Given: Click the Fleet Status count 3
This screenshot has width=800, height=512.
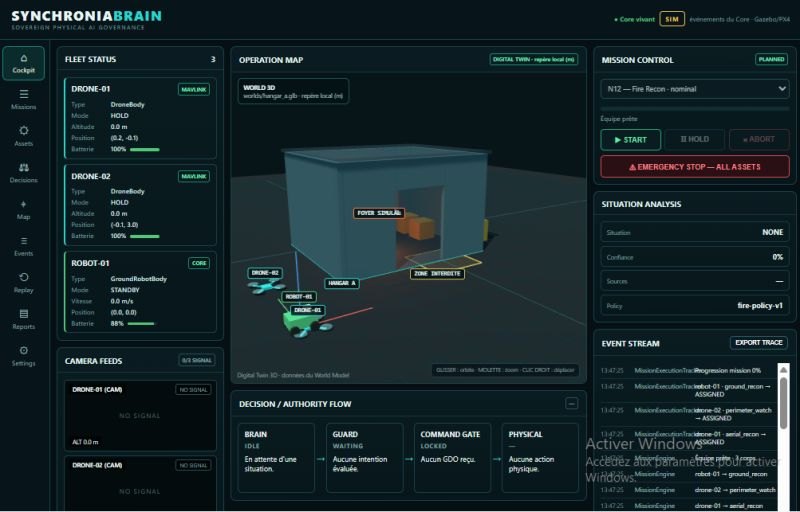Looking at the screenshot, I should [213, 60].
